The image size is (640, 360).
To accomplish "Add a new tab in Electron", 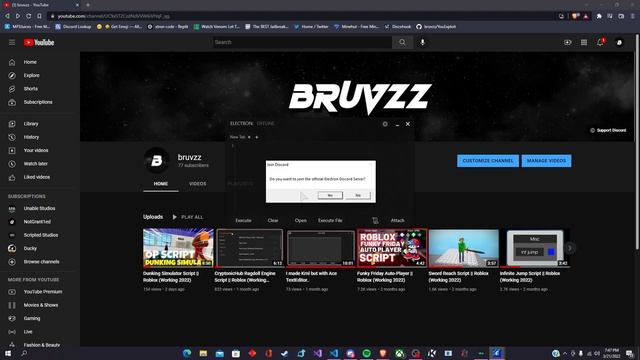I will (257, 137).
